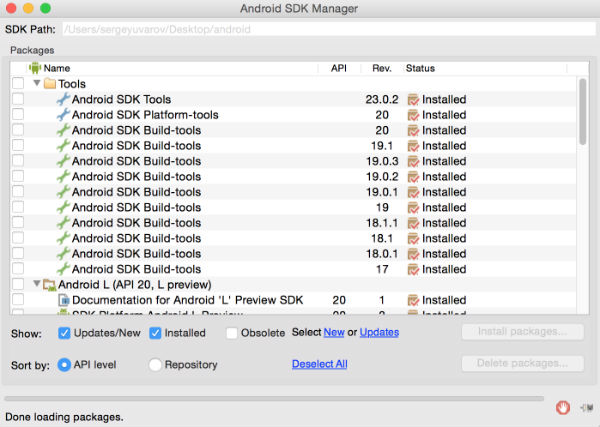
Task: Collapse the Tools tree group
Action: click(x=36, y=84)
